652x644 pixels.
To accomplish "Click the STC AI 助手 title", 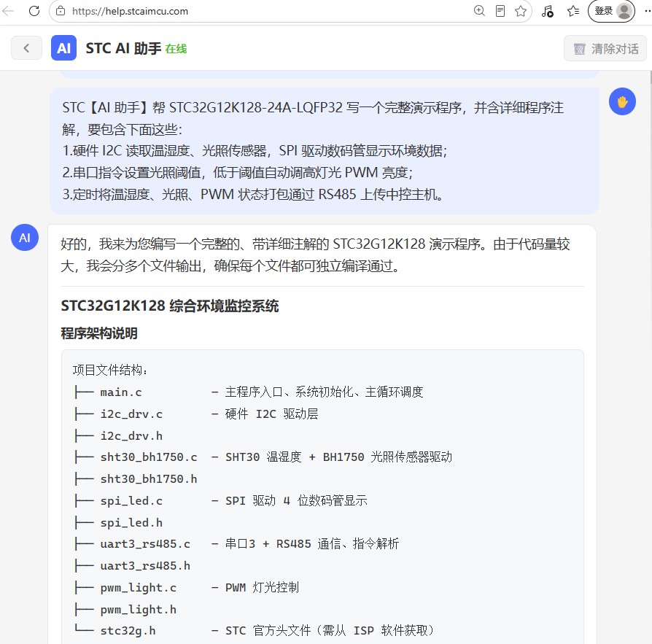I will 123,49.
